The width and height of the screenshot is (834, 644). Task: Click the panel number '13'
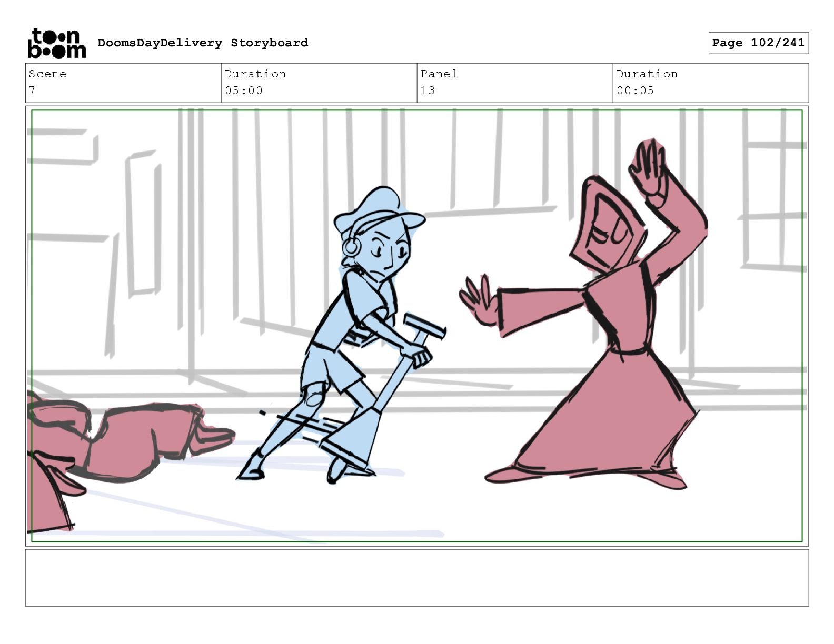pos(428,90)
